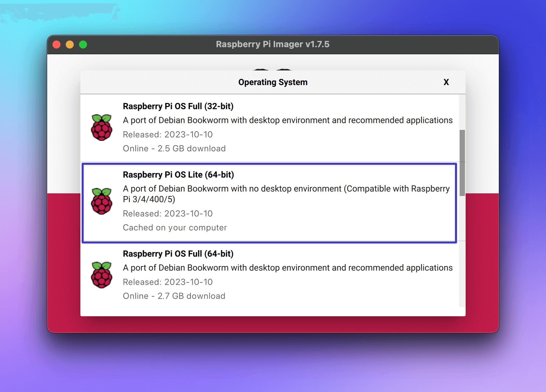546x392 pixels.
Task: Click the OS Full (64-bit) Debian Bookworm description
Action: coord(288,268)
